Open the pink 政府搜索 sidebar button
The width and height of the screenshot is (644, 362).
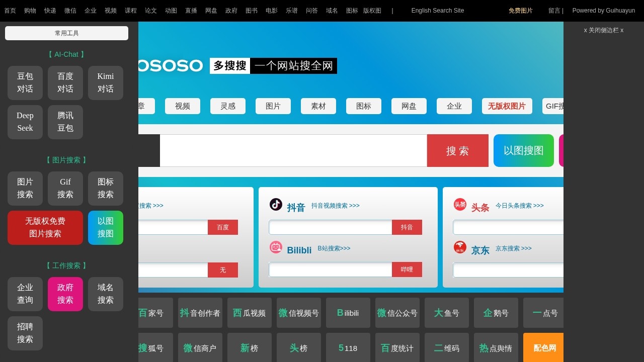coord(65,294)
